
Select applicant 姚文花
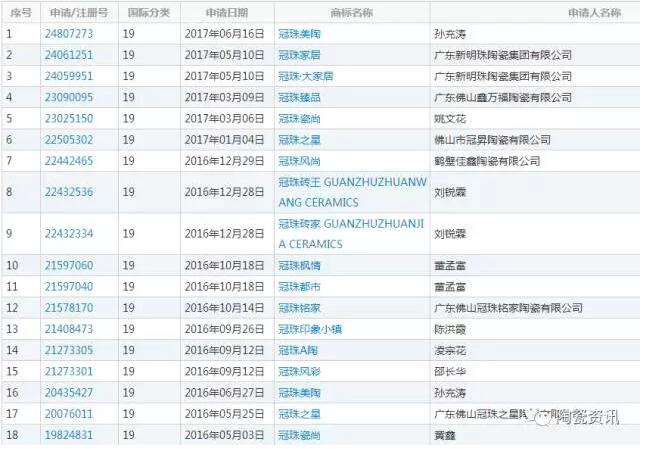click(x=450, y=119)
